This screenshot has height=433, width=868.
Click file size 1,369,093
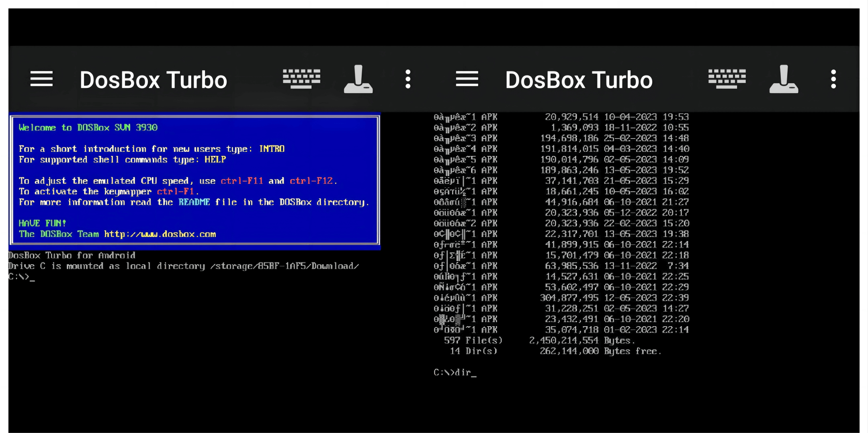coord(574,128)
